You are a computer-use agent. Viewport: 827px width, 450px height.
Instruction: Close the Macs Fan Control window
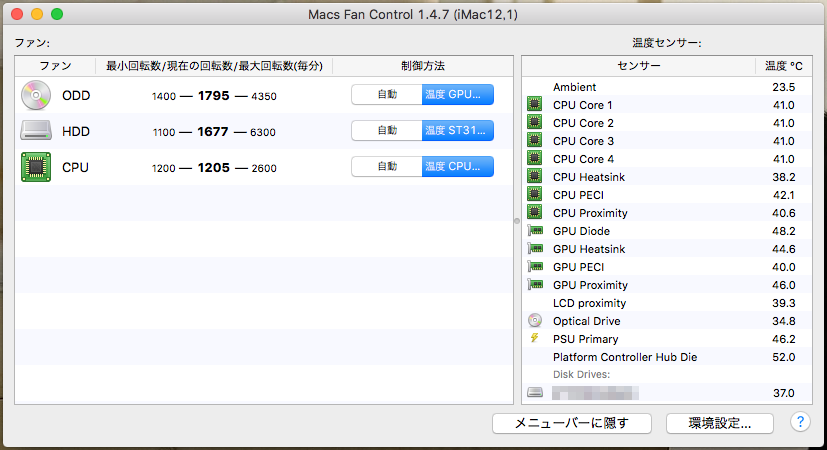tap(16, 14)
